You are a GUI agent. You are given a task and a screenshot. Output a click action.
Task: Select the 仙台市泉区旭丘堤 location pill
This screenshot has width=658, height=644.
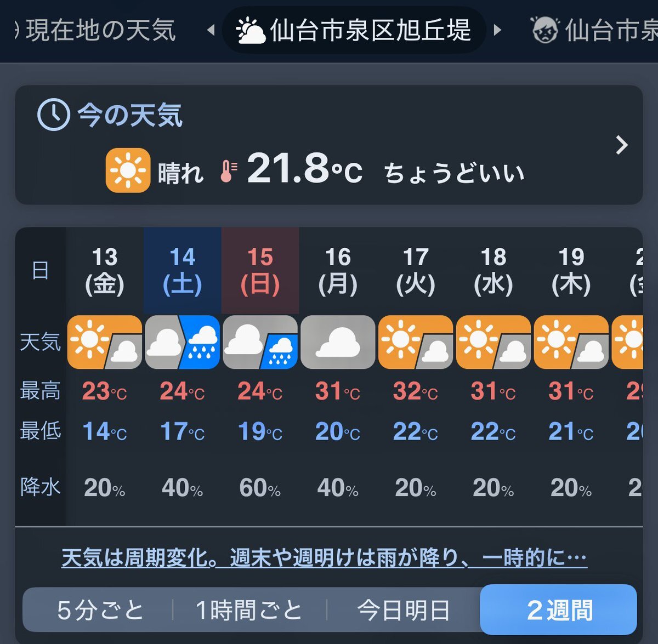pos(354,30)
